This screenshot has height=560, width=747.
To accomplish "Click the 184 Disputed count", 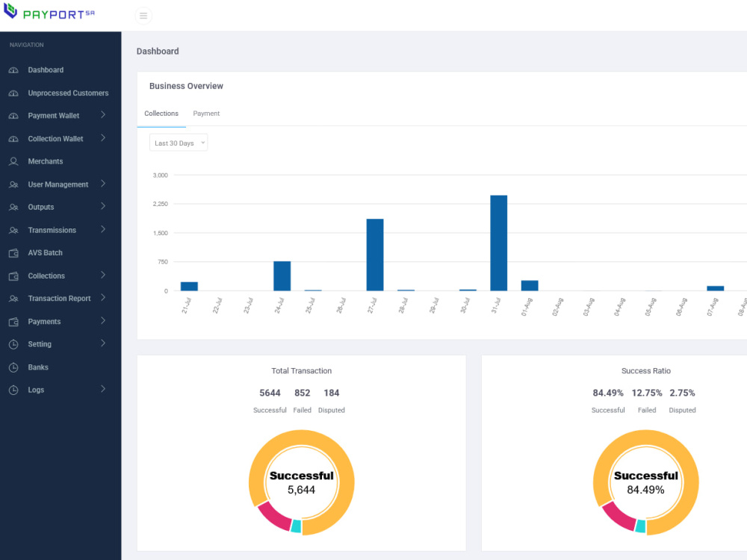I will coord(332,393).
